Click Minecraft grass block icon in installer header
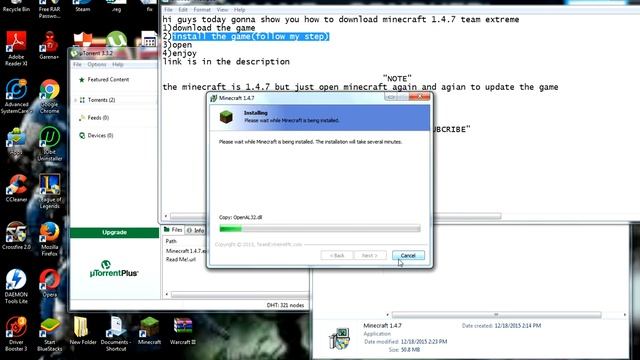The image size is (640, 360). pyautogui.click(x=226, y=117)
